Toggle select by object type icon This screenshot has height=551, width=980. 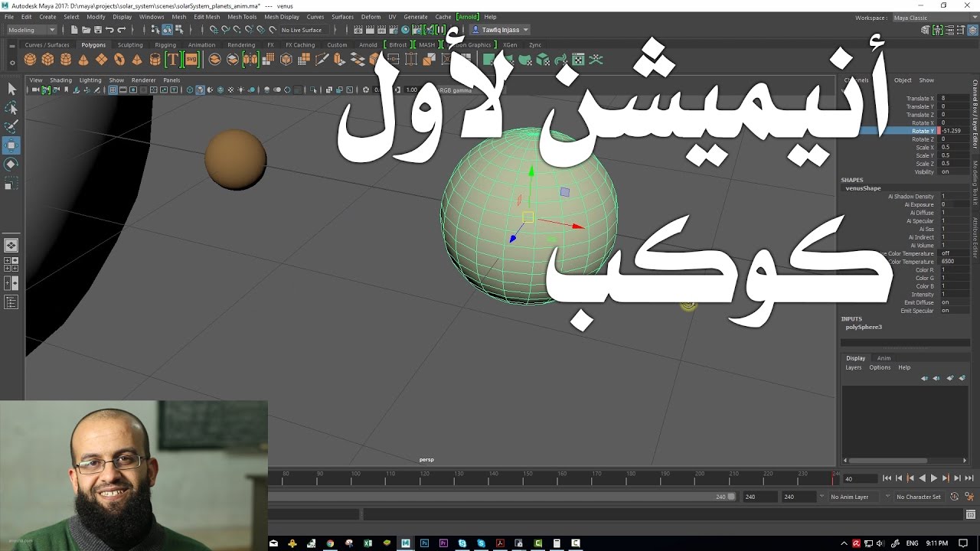pos(167,30)
